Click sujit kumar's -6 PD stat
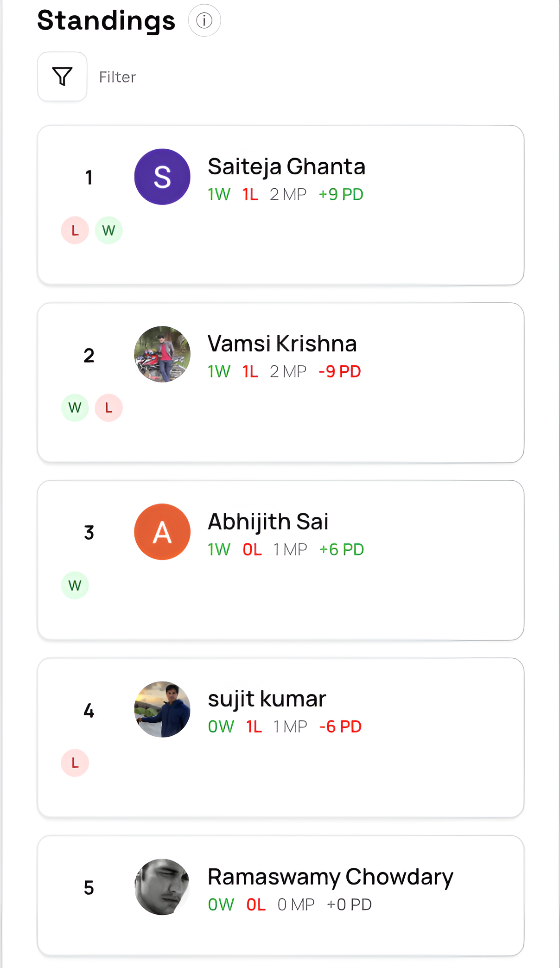The width and height of the screenshot is (560, 968). 340,727
